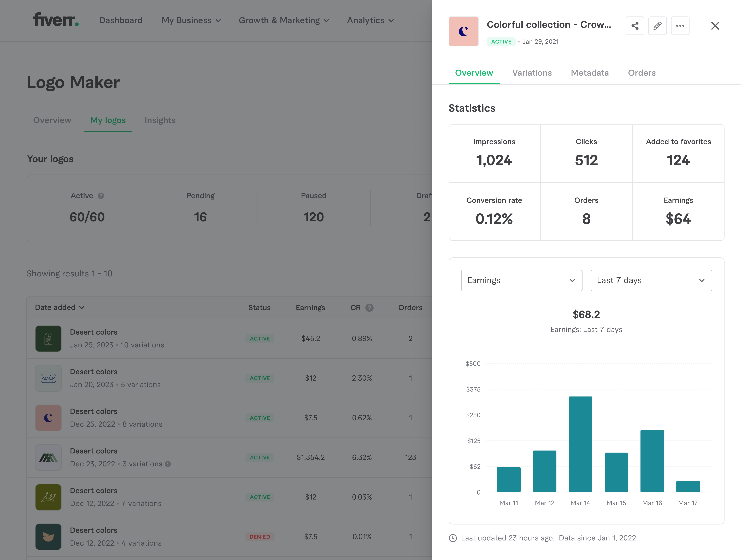Viewport: 741px width, 560px height.
Task: Click the Fiverr logo
Action: (56, 20)
